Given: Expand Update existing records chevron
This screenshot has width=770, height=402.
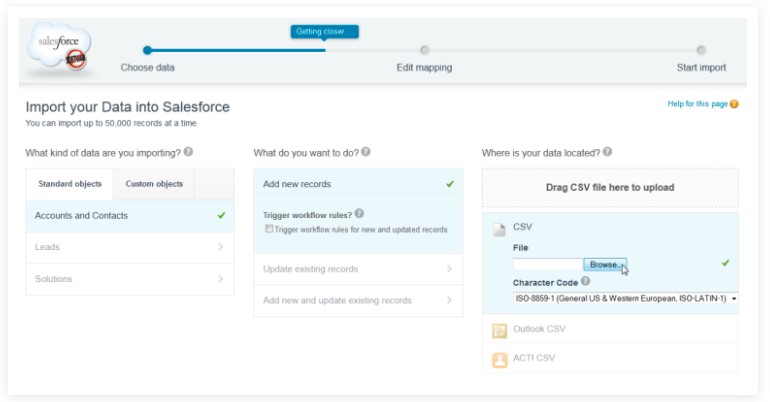Looking at the screenshot, I should (x=449, y=269).
